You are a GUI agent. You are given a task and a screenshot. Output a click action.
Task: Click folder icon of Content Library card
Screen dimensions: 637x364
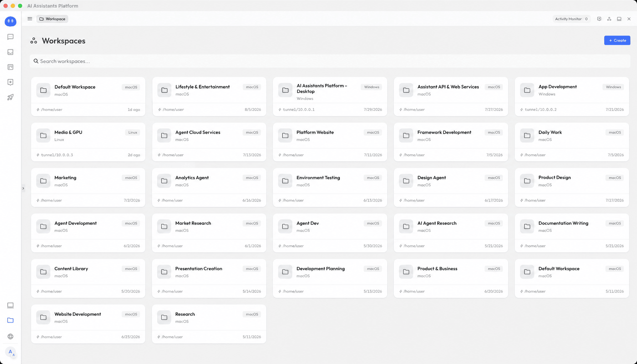(43, 272)
